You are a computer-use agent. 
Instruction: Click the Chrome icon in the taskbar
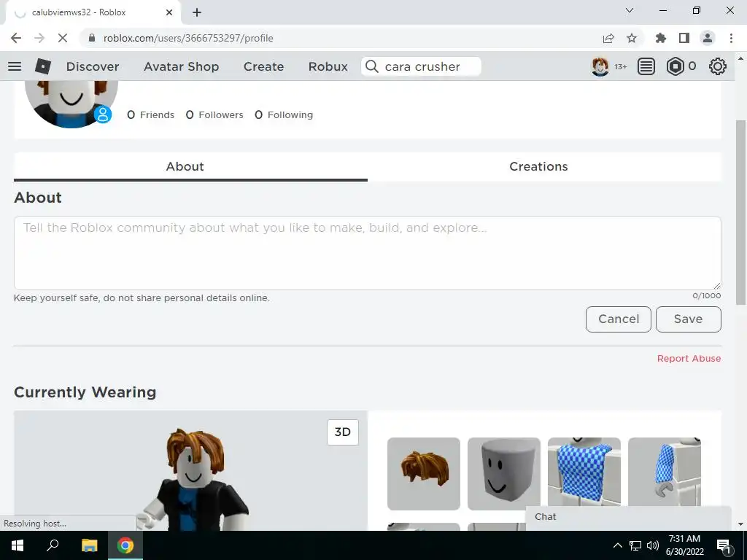125,545
